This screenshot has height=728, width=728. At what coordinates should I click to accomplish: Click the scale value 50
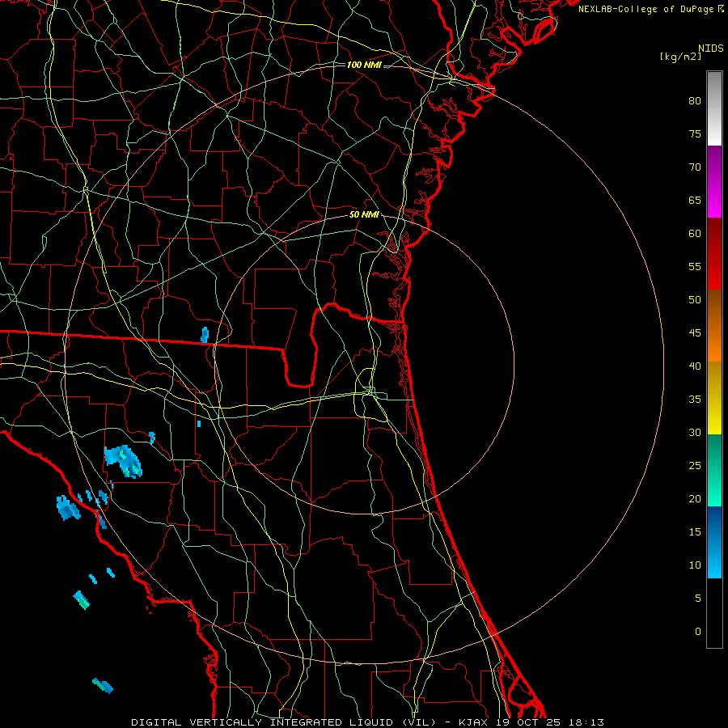click(695, 300)
